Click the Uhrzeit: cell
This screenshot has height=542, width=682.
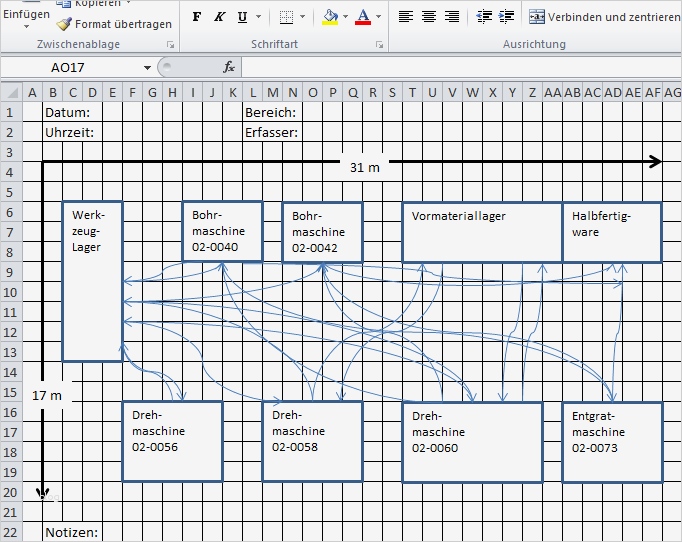pyautogui.click(x=70, y=132)
